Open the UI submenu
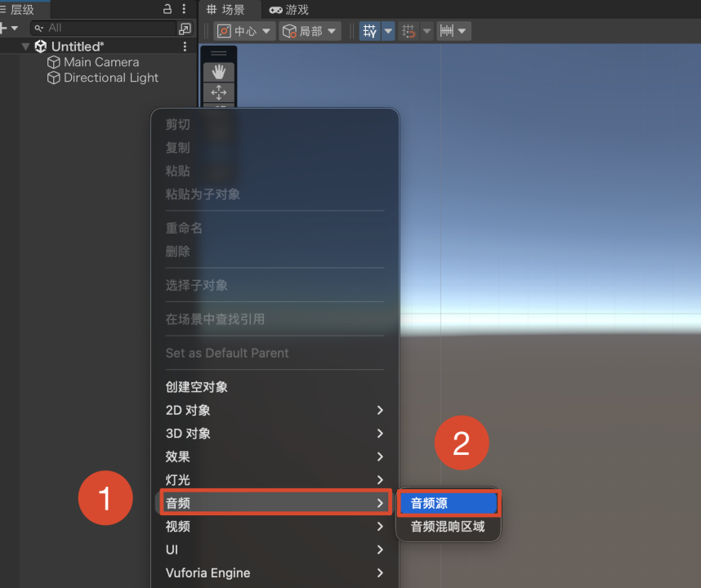The width and height of the screenshot is (701, 588). (x=275, y=550)
